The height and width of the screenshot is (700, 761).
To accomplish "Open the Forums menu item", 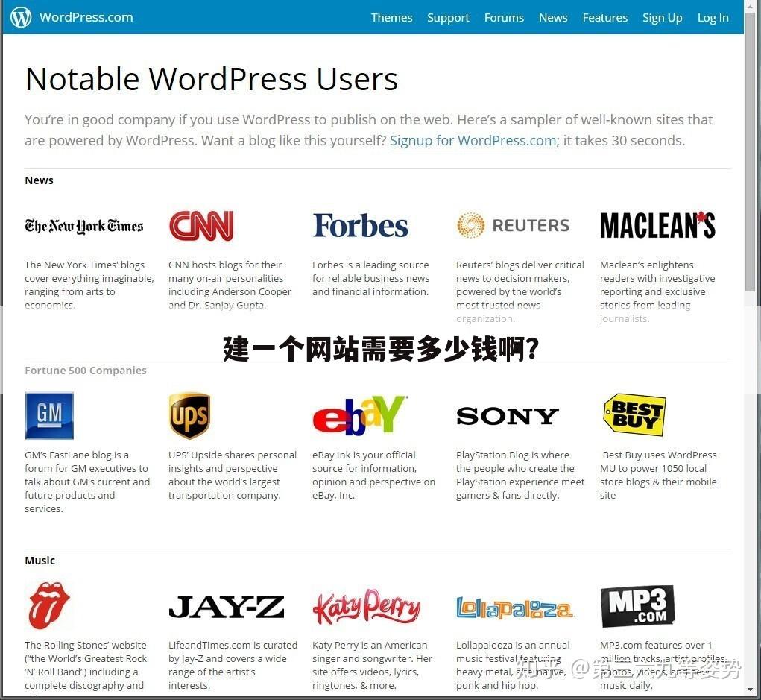I will tap(504, 17).
